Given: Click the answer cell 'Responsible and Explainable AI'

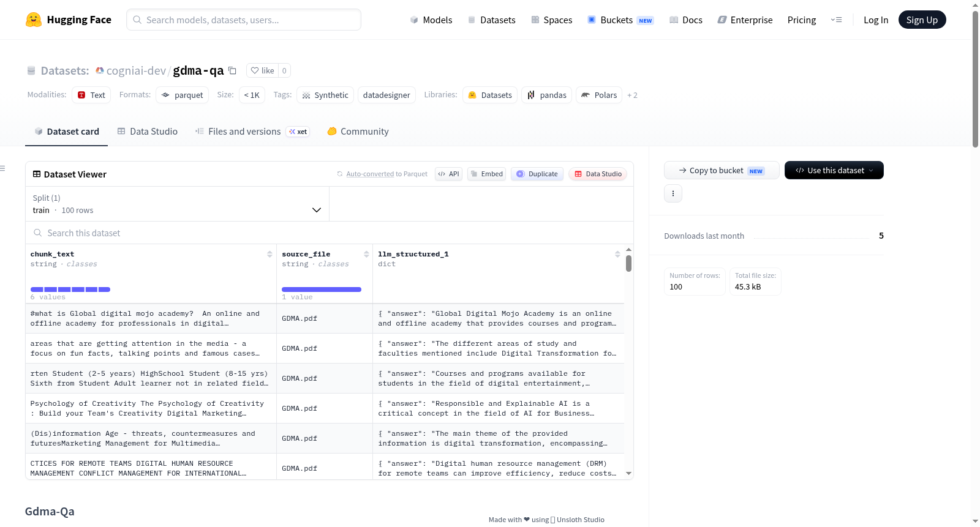Looking at the screenshot, I should [499, 408].
